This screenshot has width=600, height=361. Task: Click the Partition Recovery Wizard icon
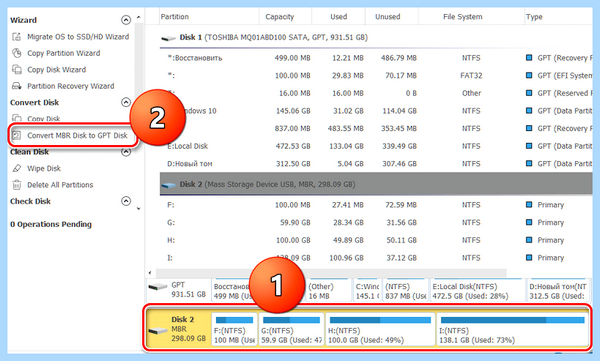point(16,86)
